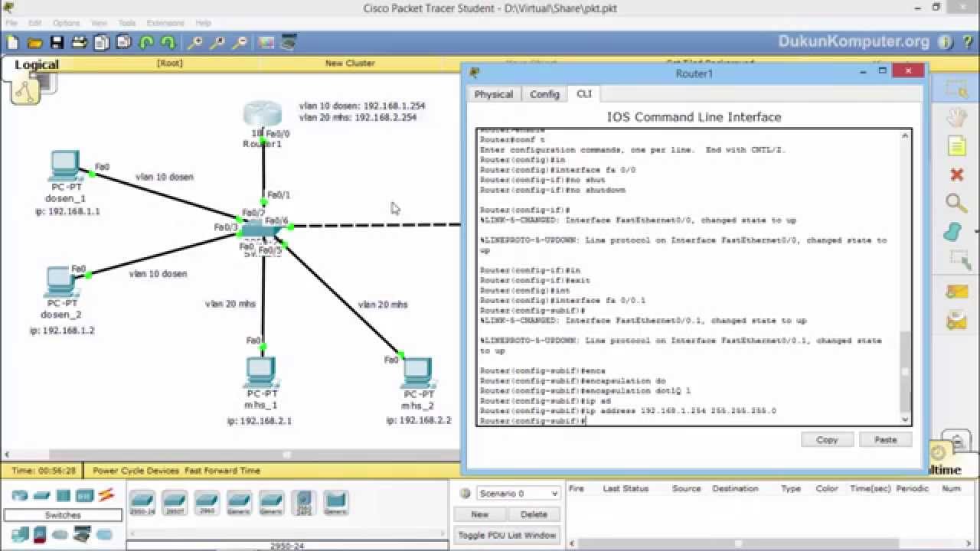The height and width of the screenshot is (551, 980).
Task: Open the Help menu
Action: point(204,23)
